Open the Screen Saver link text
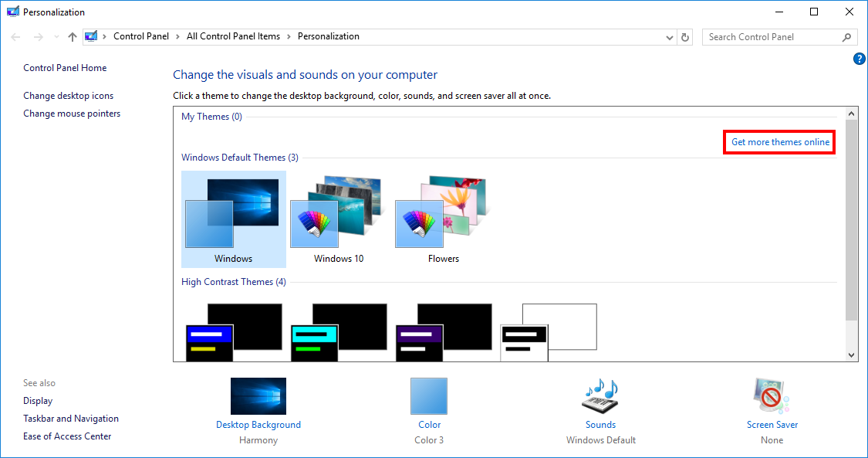The image size is (868, 458). (772, 425)
